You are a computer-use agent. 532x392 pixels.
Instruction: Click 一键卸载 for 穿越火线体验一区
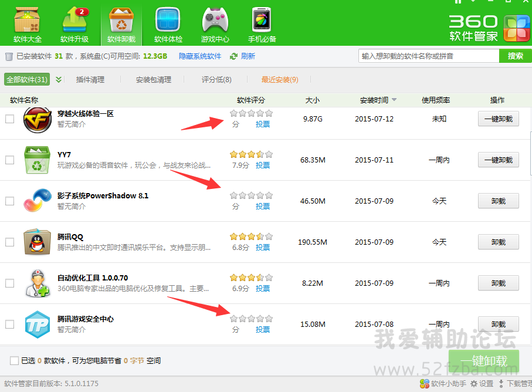point(499,119)
